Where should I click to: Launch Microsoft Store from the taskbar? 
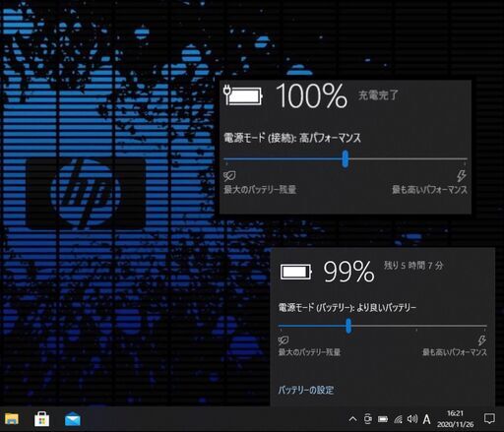tap(42, 419)
